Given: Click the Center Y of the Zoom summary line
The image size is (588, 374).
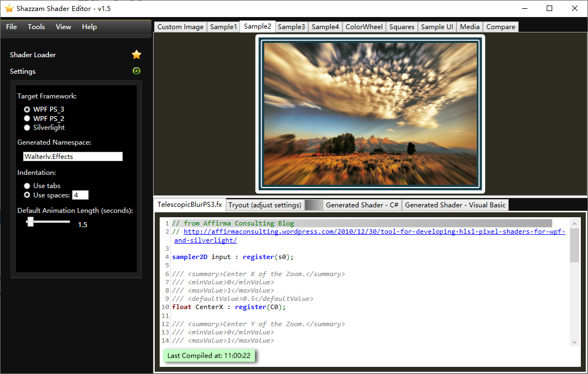Looking at the screenshot, I should coord(258,324).
